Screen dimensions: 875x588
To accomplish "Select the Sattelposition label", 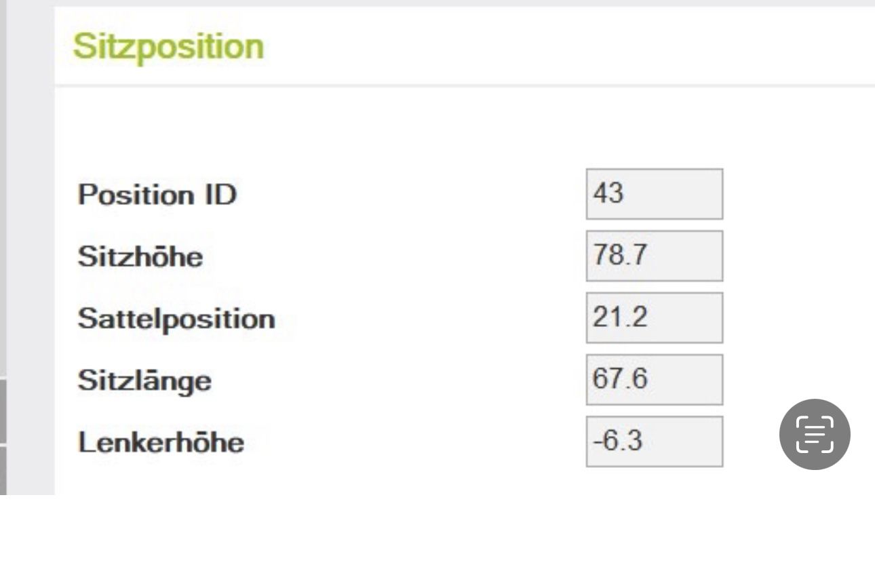I will pyautogui.click(x=176, y=319).
